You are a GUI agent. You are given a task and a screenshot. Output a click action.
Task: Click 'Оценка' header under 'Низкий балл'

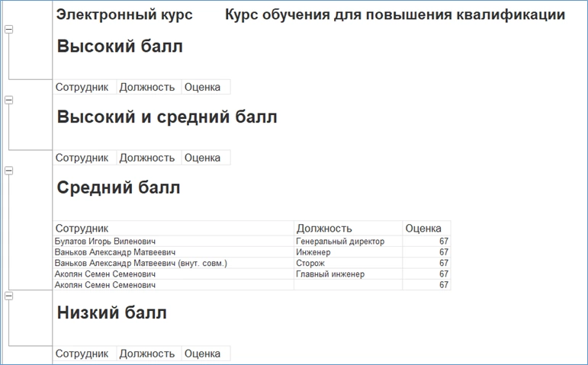pyautogui.click(x=206, y=354)
